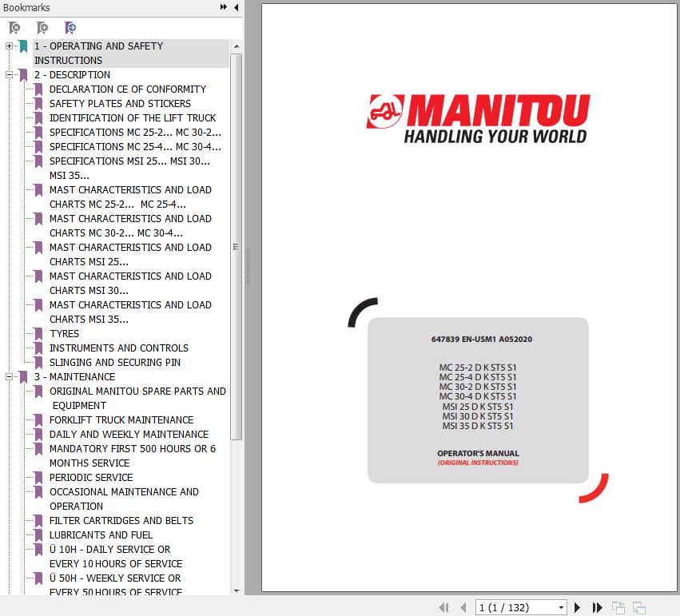This screenshot has height=616, width=680.
Task: Open 10H Daily Service bookmark
Action: [x=116, y=556]
